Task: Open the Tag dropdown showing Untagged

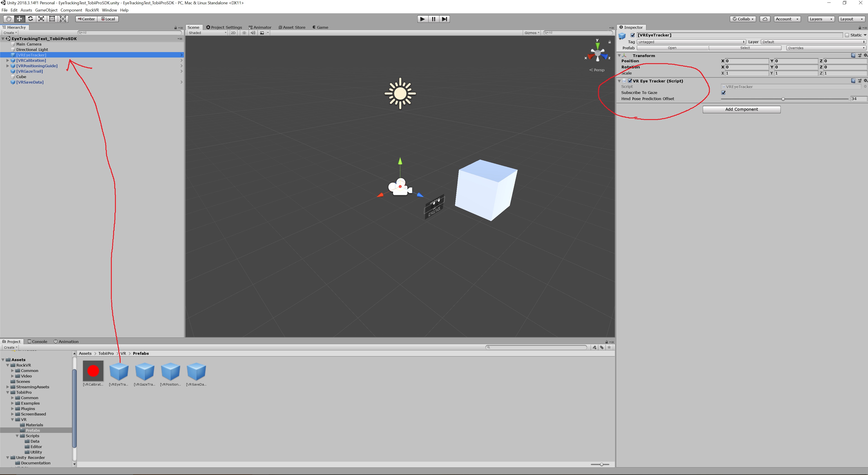Action: click(691, 42)
